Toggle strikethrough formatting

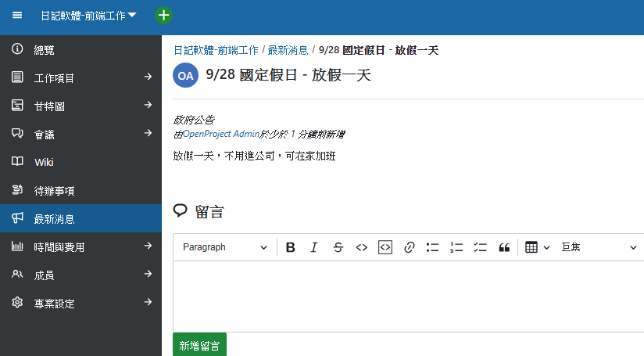[338, 247]
